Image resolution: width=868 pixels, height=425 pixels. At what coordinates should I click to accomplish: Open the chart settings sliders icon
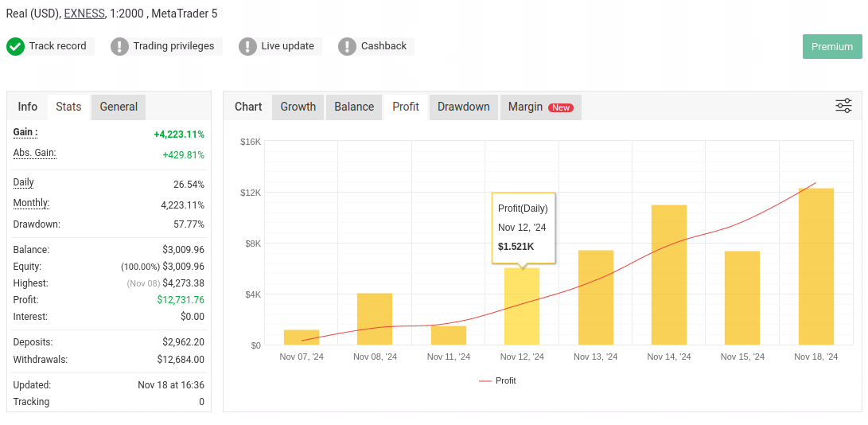843,106
